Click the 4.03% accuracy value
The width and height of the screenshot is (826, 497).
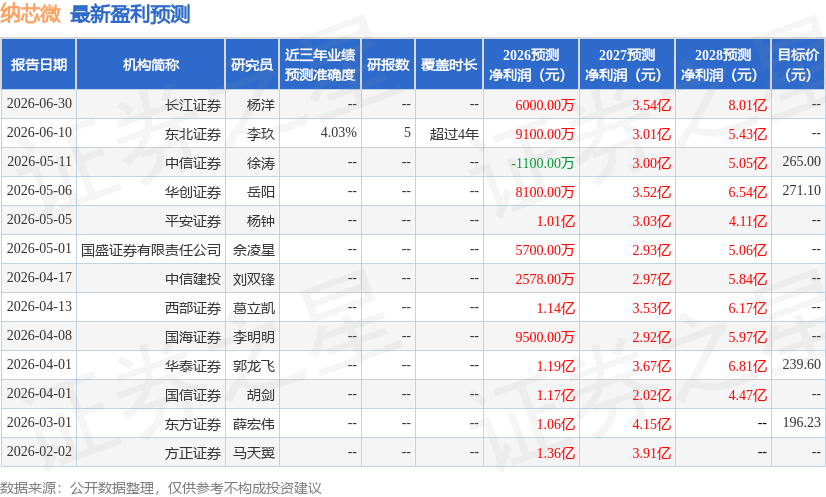[x=339, y=132]
